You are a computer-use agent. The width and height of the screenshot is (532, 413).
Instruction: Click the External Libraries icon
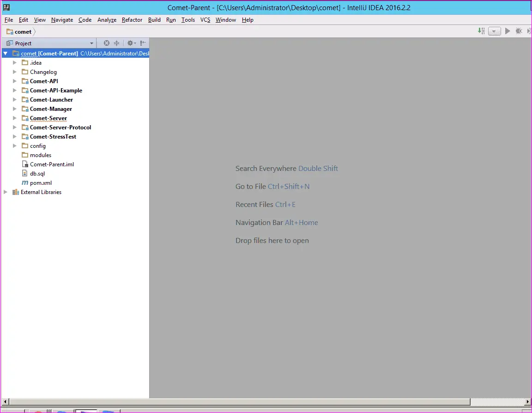click(x=16, y=192)
